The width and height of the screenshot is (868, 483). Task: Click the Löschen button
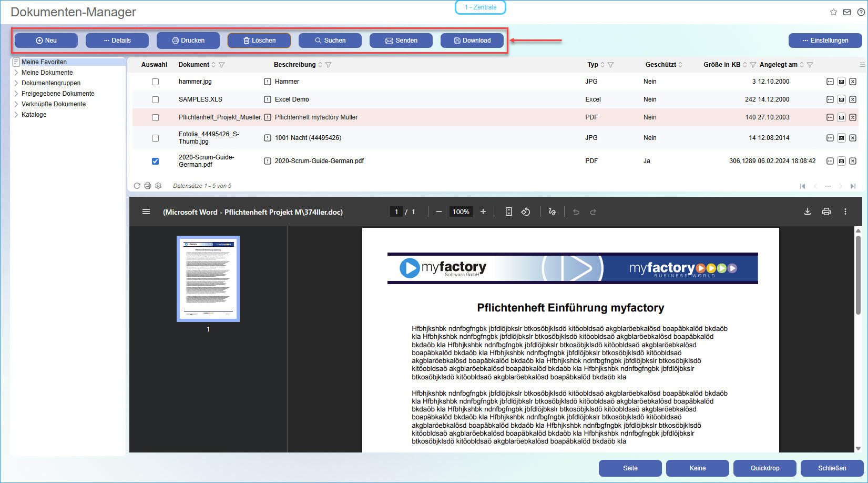point(259,41)
